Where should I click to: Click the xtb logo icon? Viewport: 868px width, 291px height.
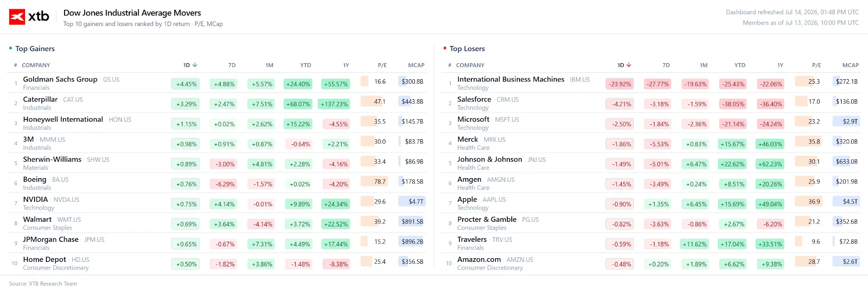point(17,17)
